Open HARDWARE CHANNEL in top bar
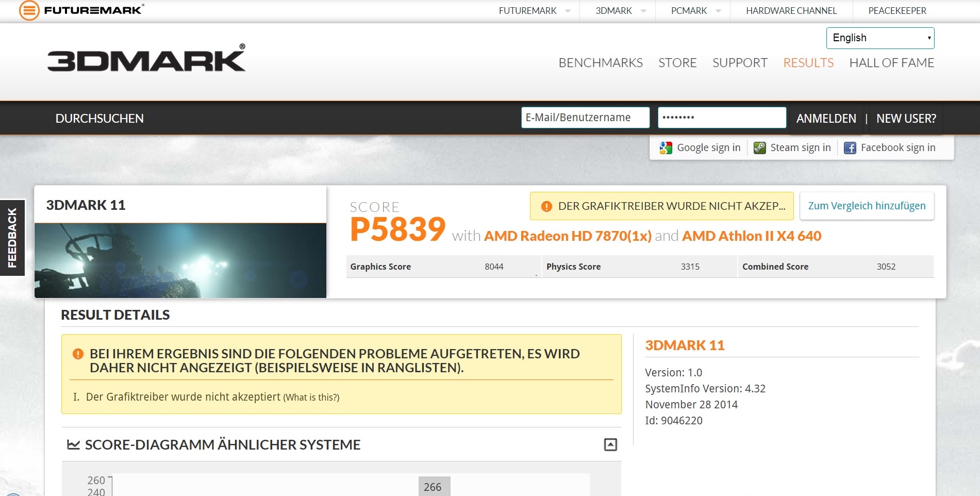This screenshot has width=980, height=496. (791, 11)
